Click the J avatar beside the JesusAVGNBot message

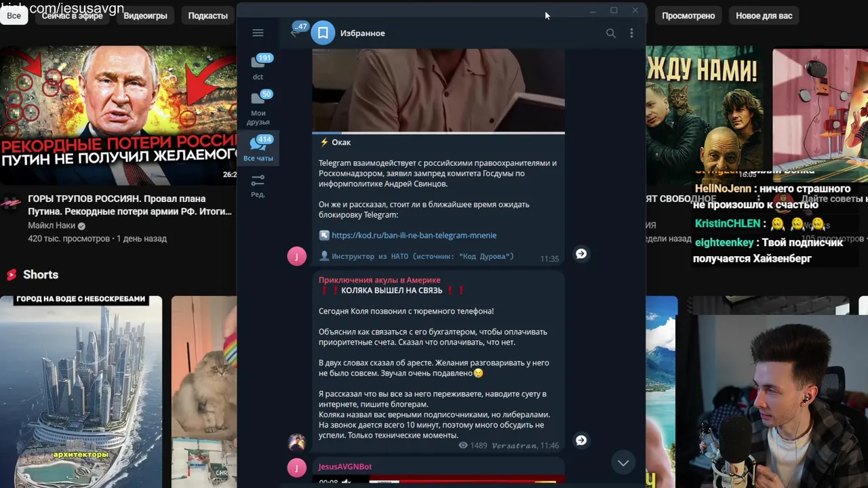(296, 468)
